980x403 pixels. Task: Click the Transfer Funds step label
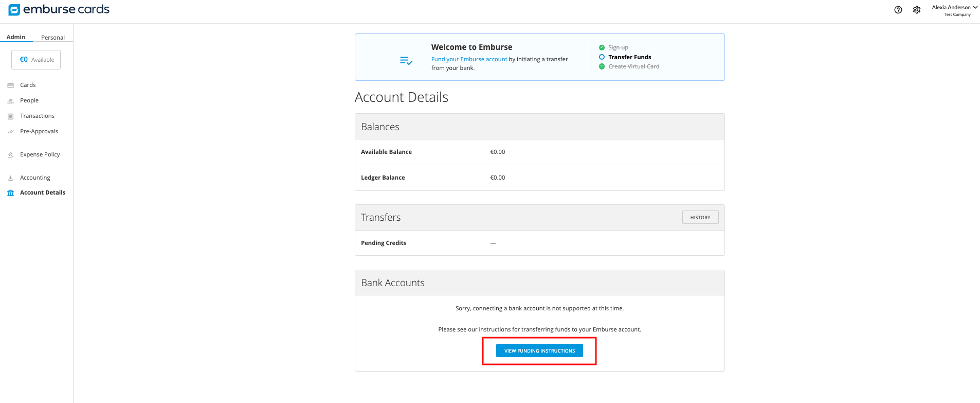coord(630,57)
